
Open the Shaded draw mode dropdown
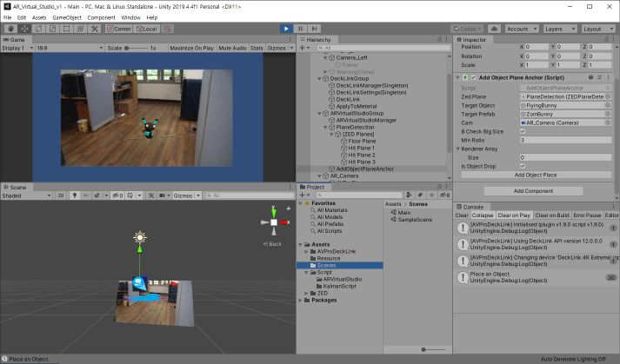tap(26, 195)
